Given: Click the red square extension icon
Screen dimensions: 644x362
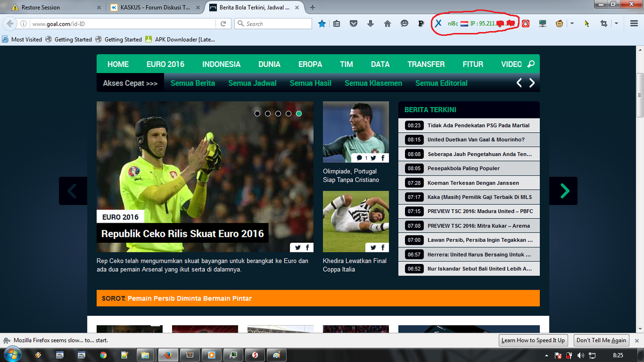Looking at the screenshot, I should coord(526,24).
